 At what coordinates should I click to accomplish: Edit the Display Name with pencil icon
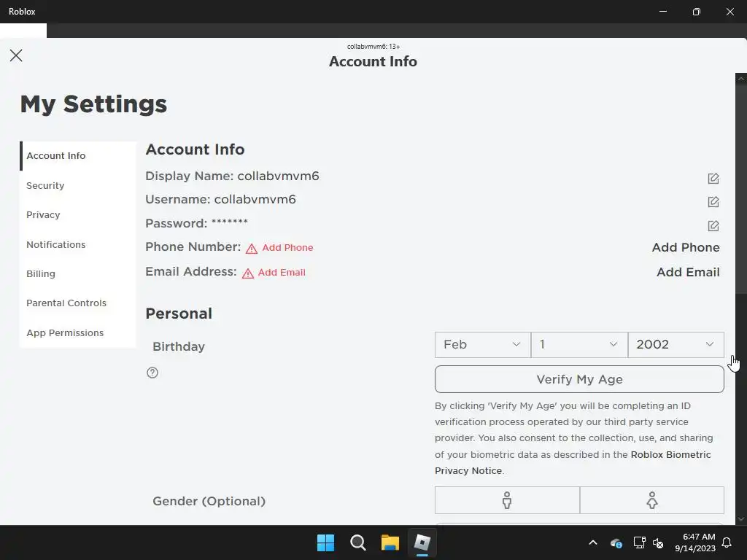713,178
